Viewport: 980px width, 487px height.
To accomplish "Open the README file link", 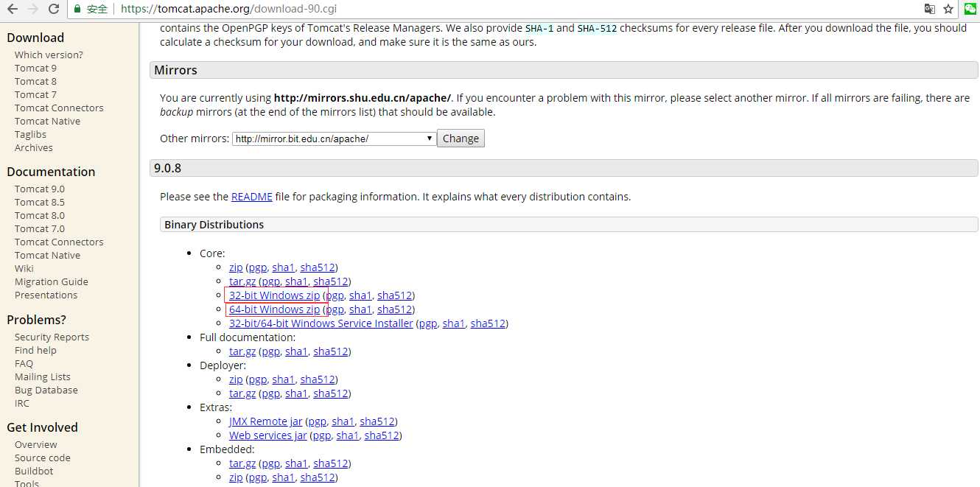I will (x=252, y=197).
